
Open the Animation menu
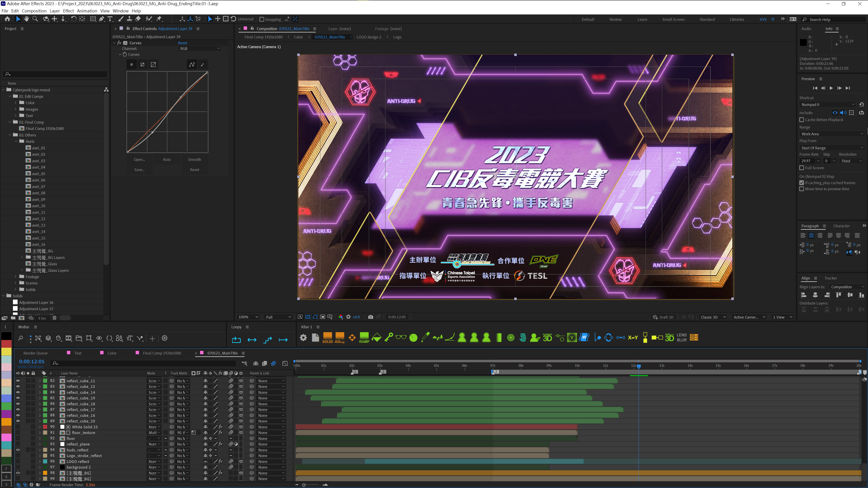tap(87, 11)
